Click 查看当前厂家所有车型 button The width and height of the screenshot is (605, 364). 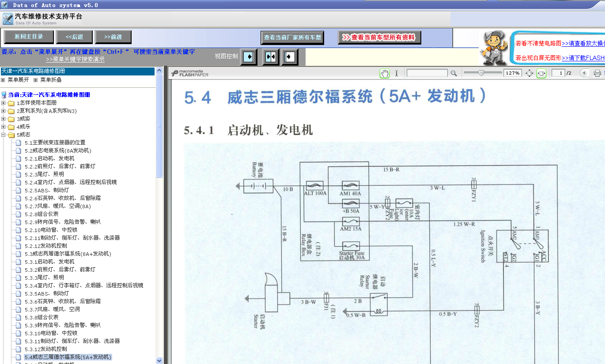click(292, 38)
